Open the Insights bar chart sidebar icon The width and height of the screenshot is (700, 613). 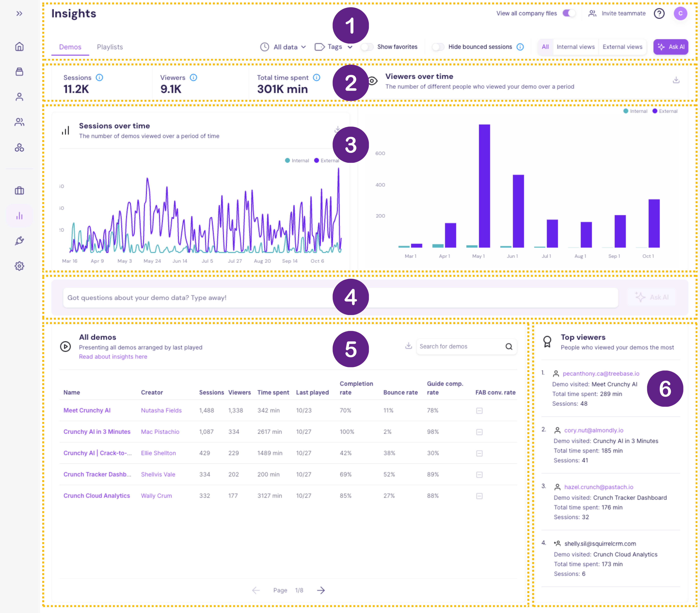(x=20, y=216)
